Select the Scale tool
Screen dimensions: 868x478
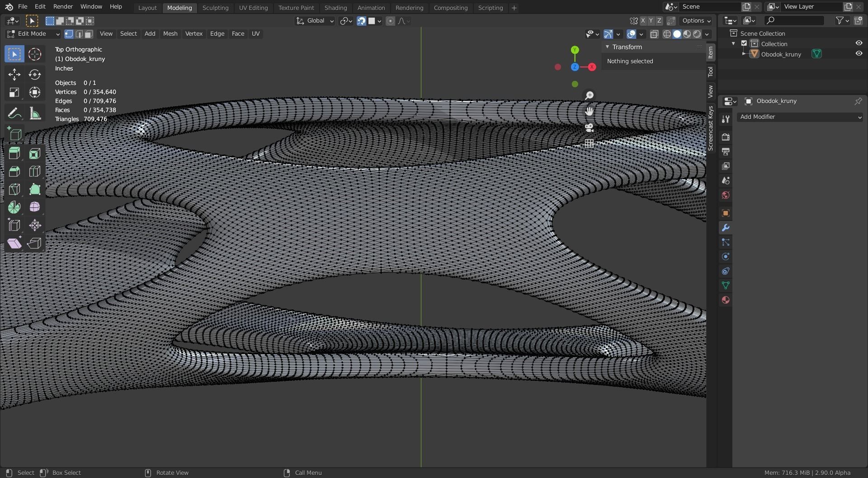(x=14, y=93)
